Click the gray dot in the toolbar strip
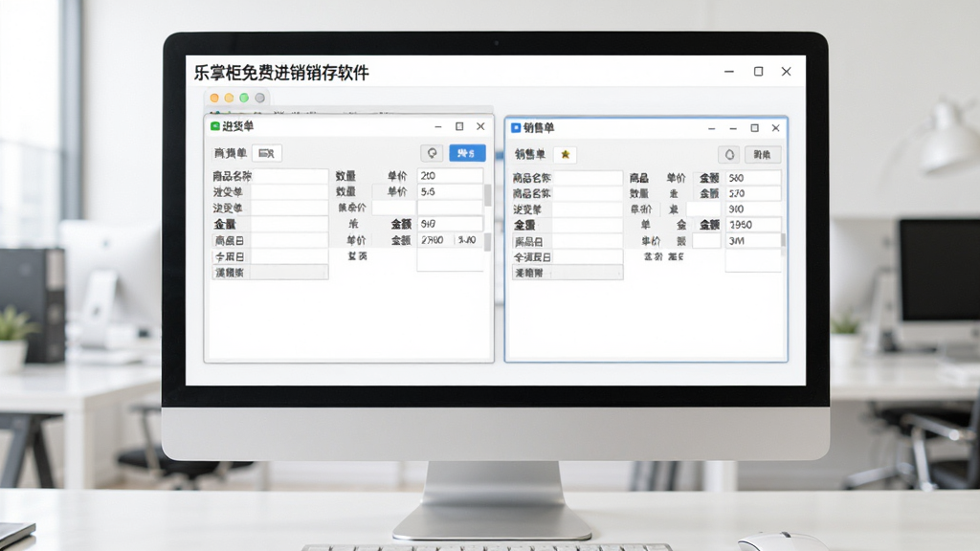 (259, 99)
